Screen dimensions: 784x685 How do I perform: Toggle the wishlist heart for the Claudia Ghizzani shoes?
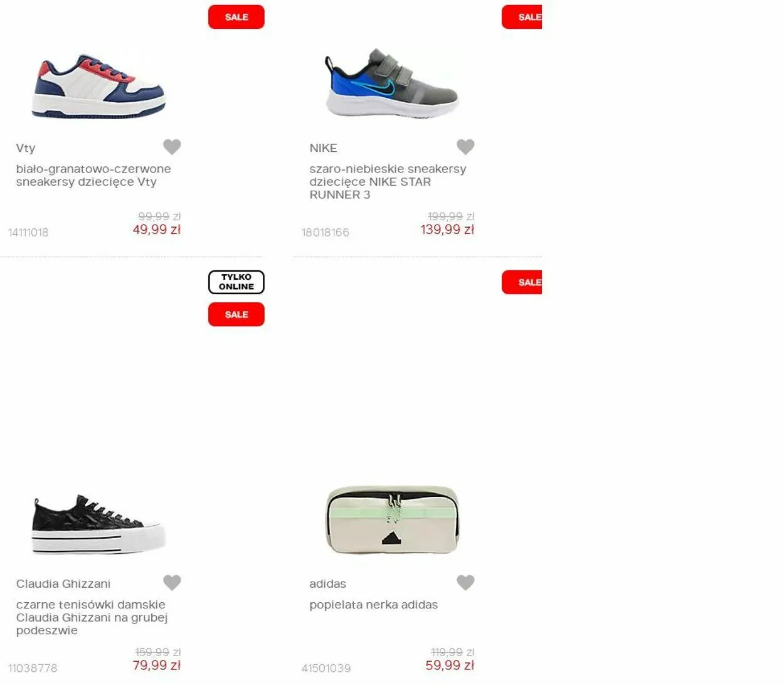coord(172,583)
